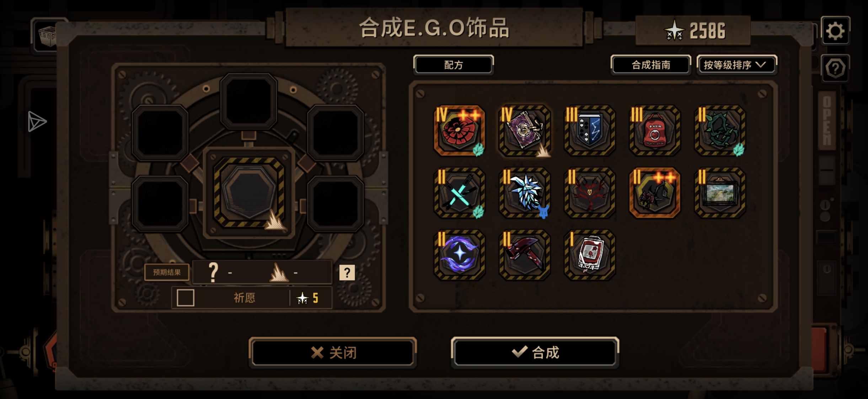
Task: Close the panel with 关闭
Action: click(333, 352)
